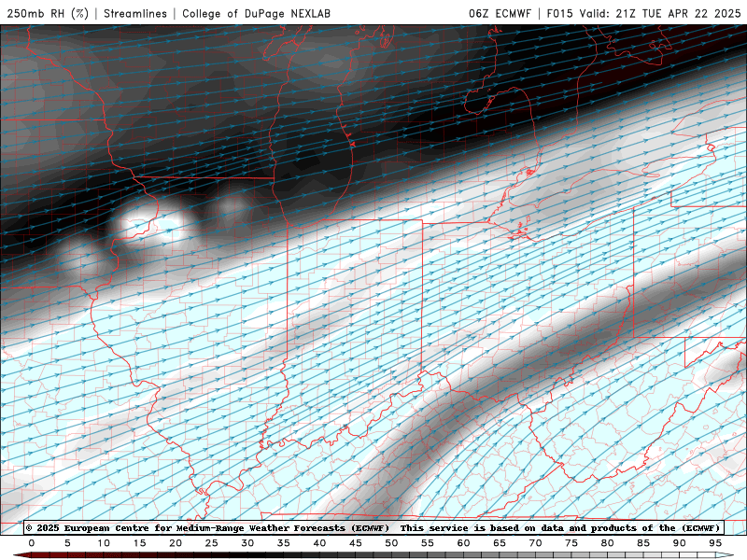This screenshot has width=747, height=560.
Task: Click the '5' colorbar scale label
Action: [67, 543]
